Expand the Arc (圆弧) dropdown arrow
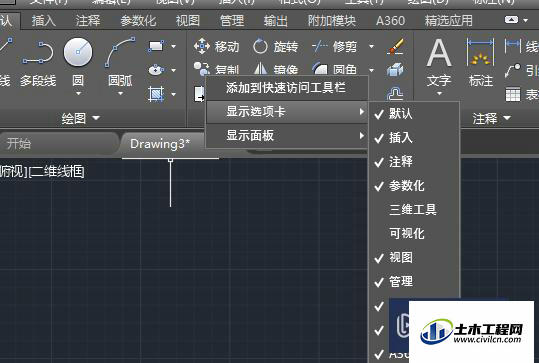 (x=120, y=94)
